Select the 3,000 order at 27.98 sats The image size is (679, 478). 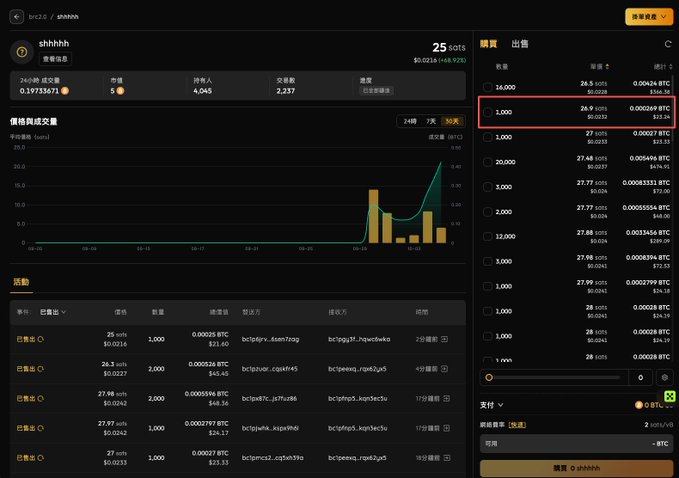(x=488, y=261)
